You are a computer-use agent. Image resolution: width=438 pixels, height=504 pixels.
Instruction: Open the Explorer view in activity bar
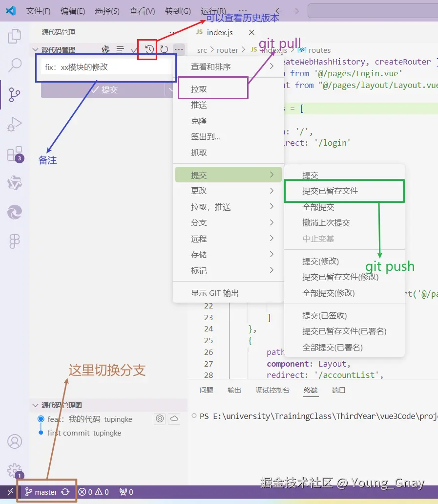pos(15,36)
